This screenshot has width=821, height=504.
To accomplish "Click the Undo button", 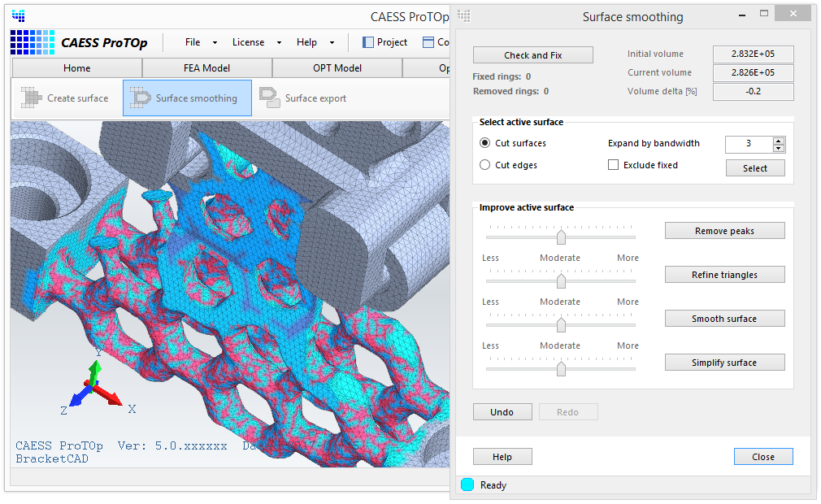I will pyautogui.click(x=502, y=412).
